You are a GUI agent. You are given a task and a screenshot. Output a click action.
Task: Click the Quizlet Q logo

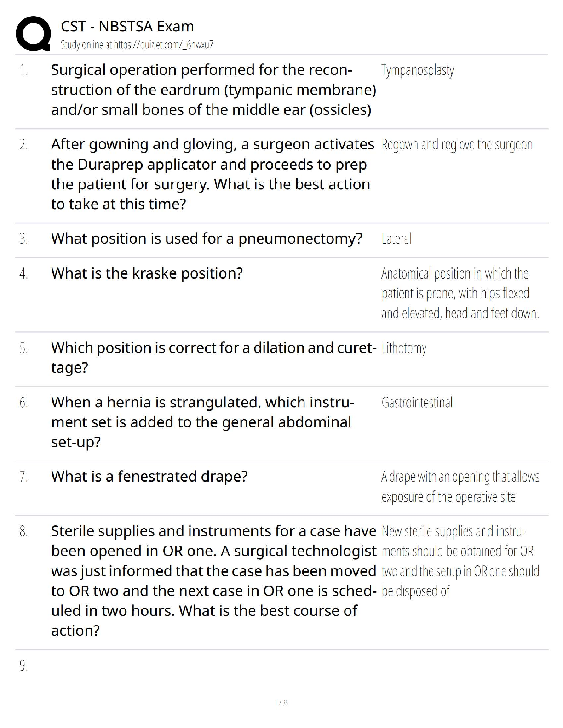tap(33, 34)
